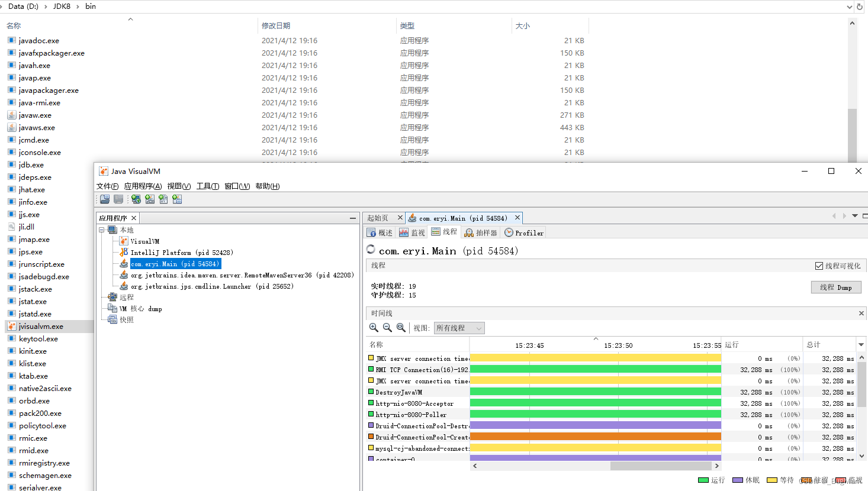Image resolution: width=868 pixels, height=491 pixels.
Task: Select the http-nio-8080-Poller thread row
Action: coord(611,414)
